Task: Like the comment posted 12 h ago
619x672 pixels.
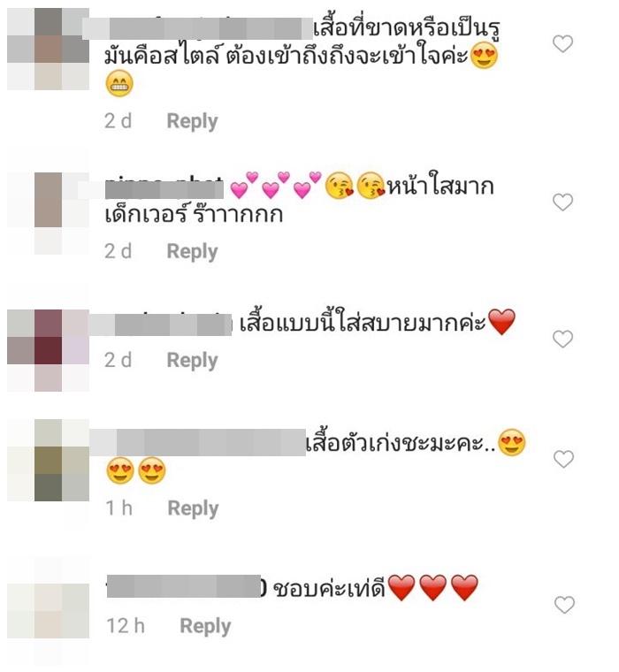Action: [x=564, y=605]
